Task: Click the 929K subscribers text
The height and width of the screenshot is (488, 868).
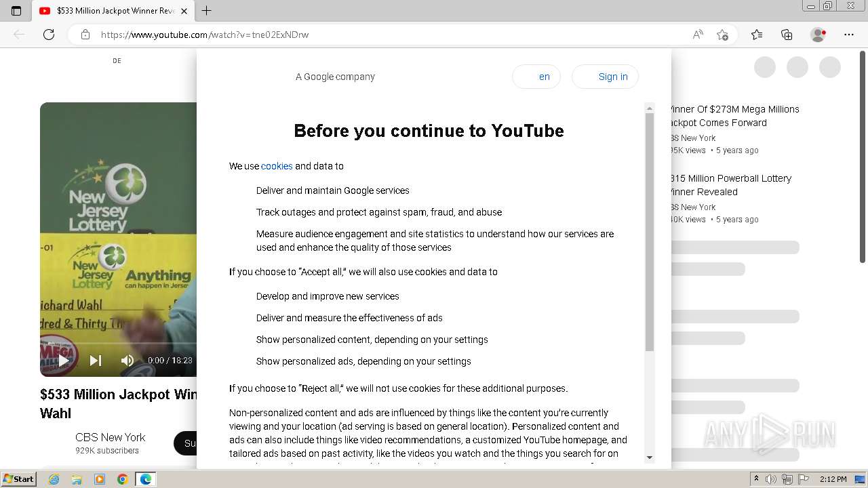Action: [x=107, y=451]
